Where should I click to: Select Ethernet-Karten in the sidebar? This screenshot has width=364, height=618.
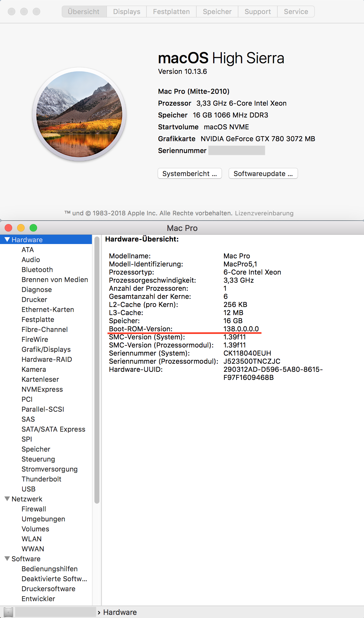(48, 309)
